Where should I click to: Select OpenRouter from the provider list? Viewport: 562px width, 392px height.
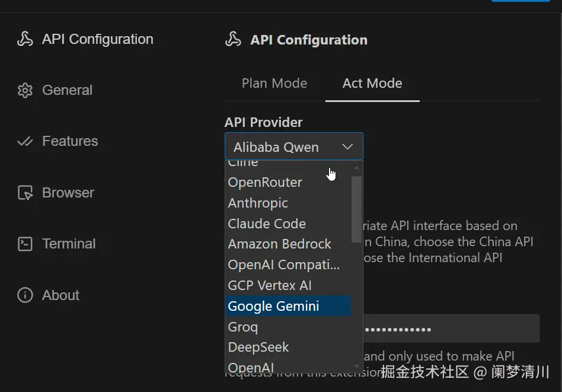click(x=288, y=182)
